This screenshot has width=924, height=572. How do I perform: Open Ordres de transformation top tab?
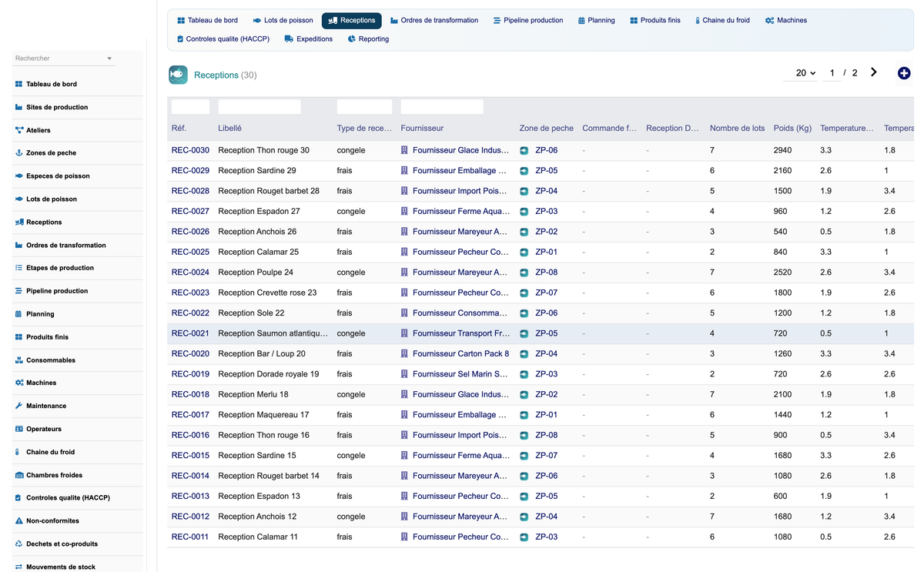pos(434,21)
